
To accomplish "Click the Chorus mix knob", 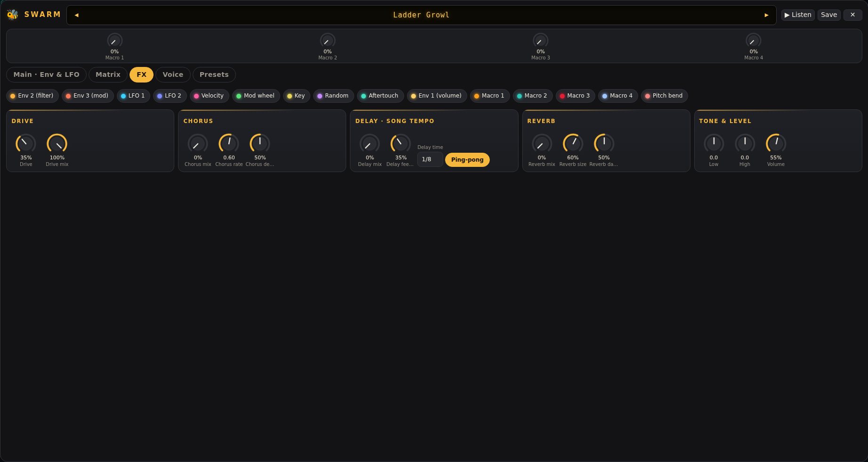I will tap(198, 143).
